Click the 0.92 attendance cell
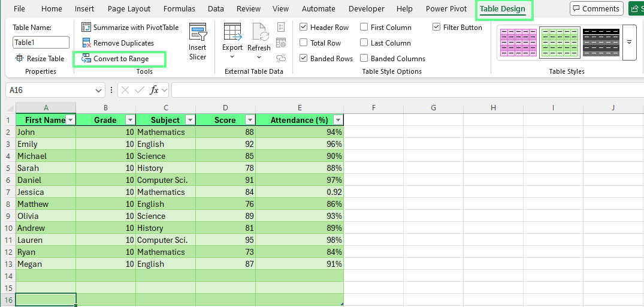This screenshot has height=307, width=644. pyautogui.click(x=300, y=192)
